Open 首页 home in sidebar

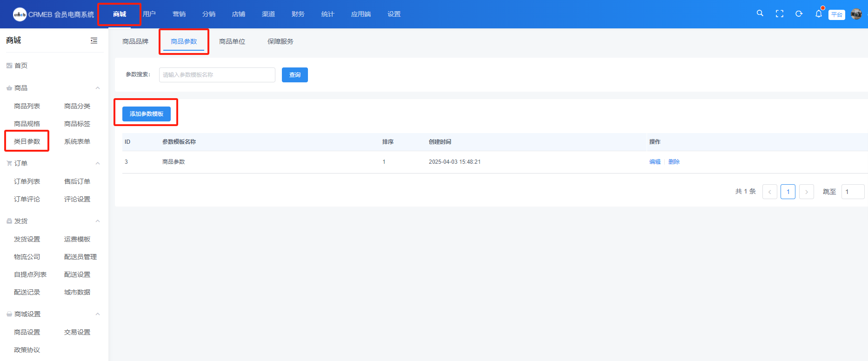21,66
